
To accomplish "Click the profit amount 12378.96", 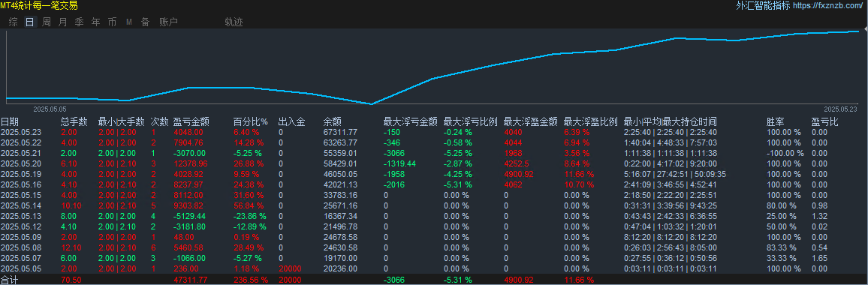I will click(x=191, y=163).
